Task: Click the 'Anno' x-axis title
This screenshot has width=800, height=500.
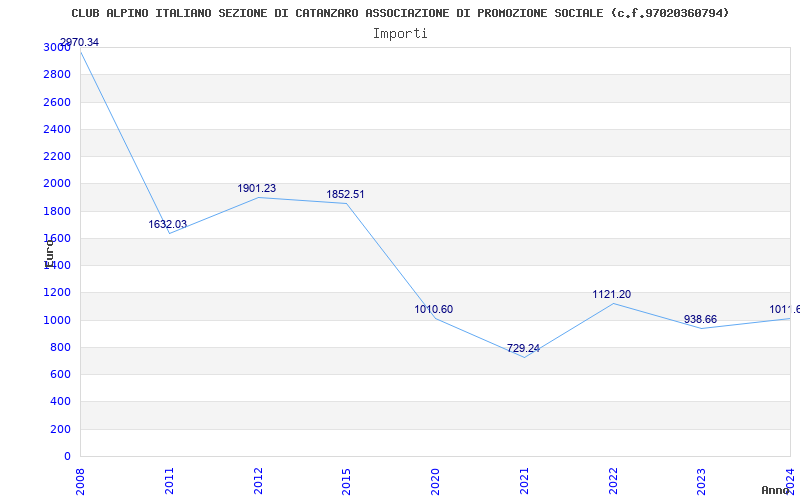Action: click(776, 490)
